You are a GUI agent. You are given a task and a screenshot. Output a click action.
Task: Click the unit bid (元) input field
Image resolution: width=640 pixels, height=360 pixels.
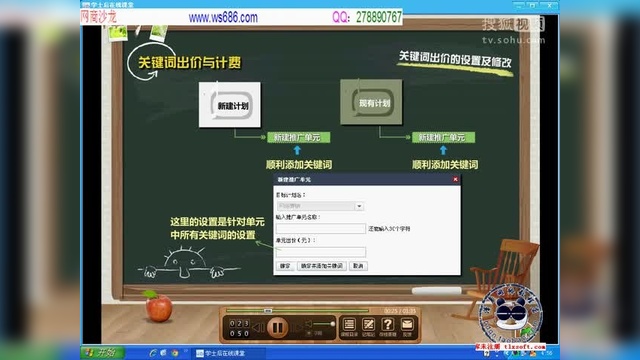[x=321, y=252]
